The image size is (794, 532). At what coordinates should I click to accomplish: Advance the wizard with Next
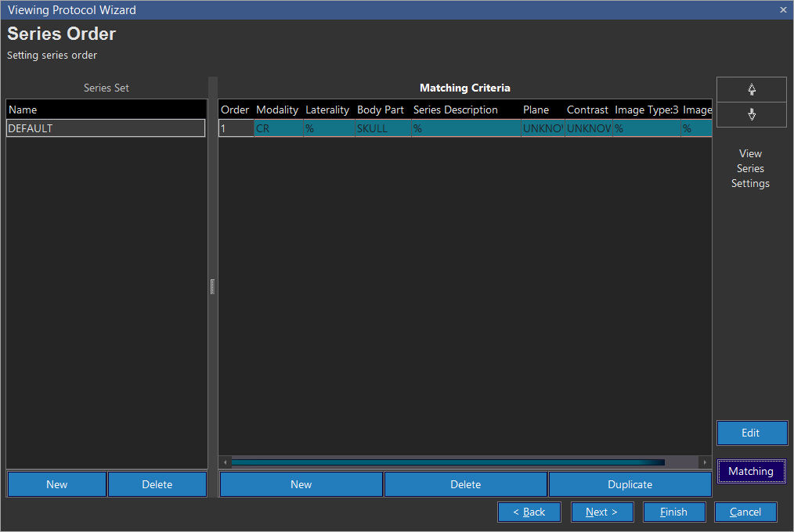(x=601, y=512)
